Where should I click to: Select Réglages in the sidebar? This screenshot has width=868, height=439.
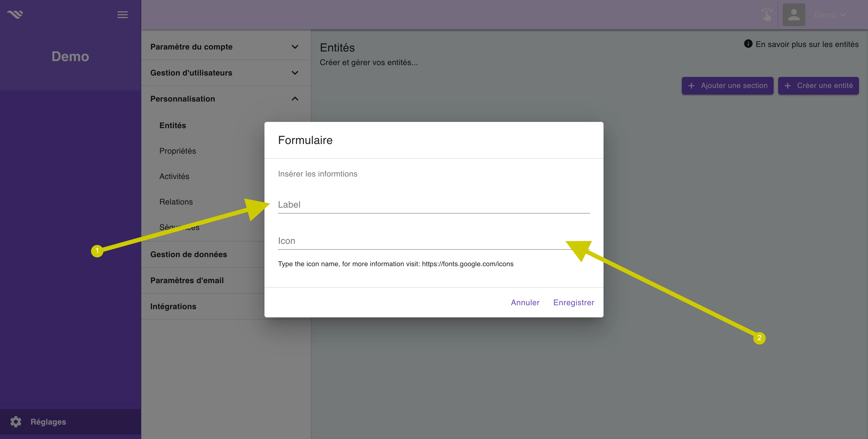pos(70,421)
